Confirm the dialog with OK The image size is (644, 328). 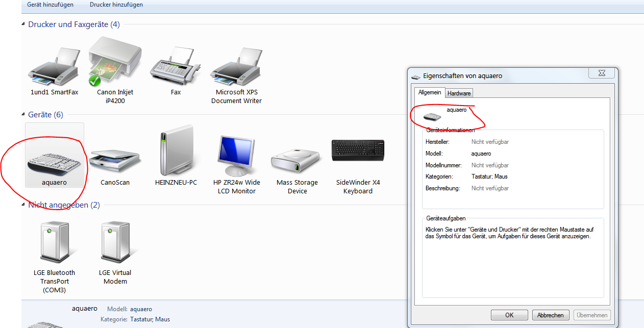[x=509, y=315]
